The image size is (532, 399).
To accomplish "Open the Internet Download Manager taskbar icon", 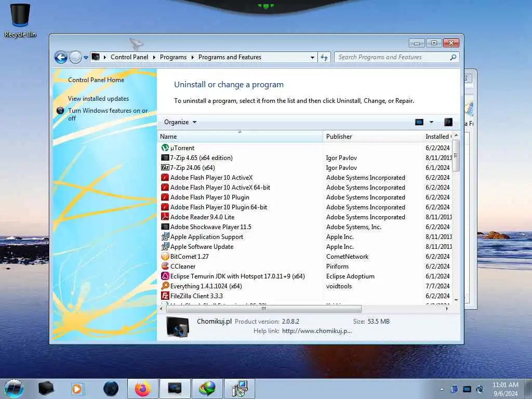I will click(x=207, y=389).
